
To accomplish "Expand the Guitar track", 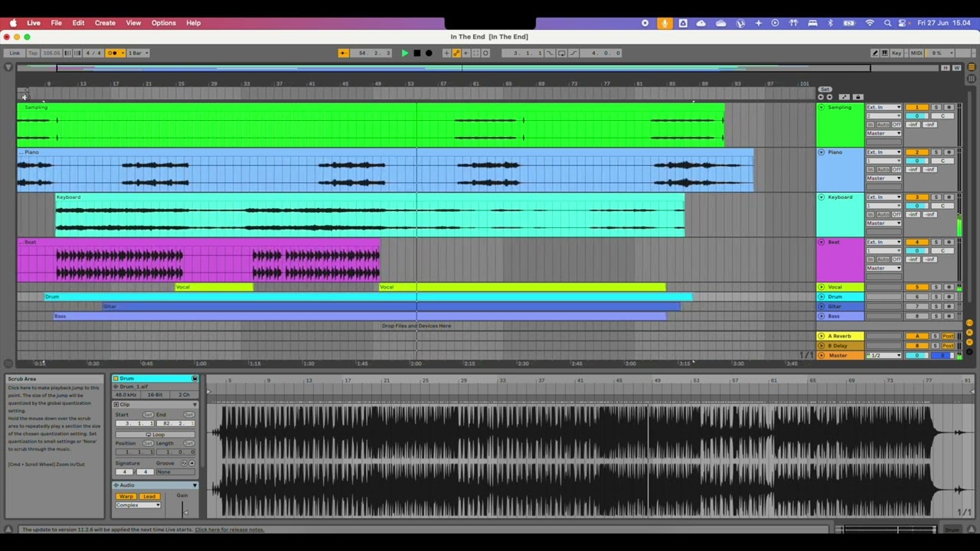I will [822, 306].
